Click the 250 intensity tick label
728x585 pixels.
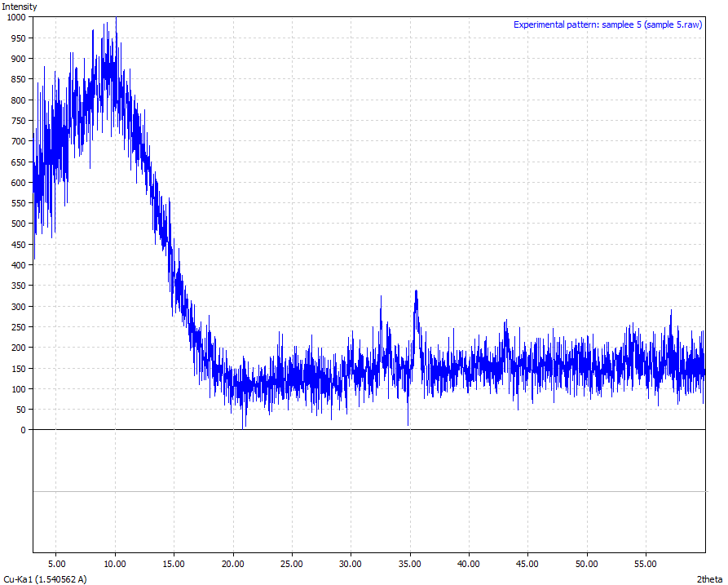point(18,326)
